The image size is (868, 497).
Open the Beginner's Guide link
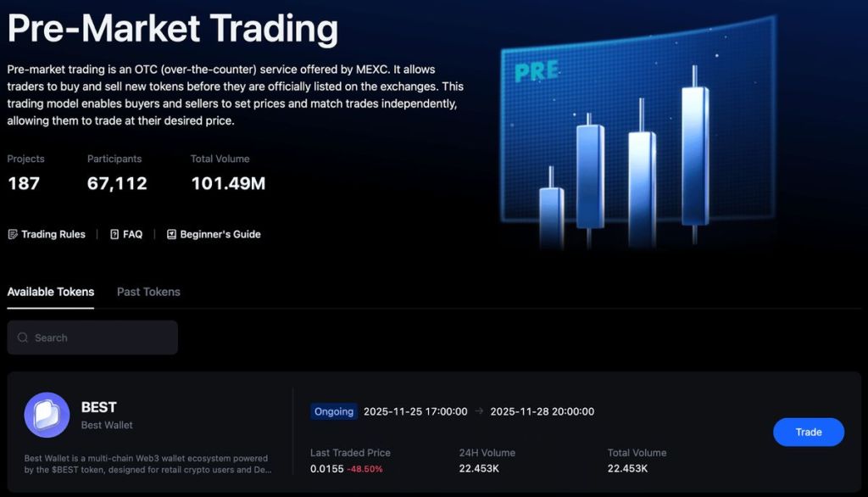(x=219, y=234)
